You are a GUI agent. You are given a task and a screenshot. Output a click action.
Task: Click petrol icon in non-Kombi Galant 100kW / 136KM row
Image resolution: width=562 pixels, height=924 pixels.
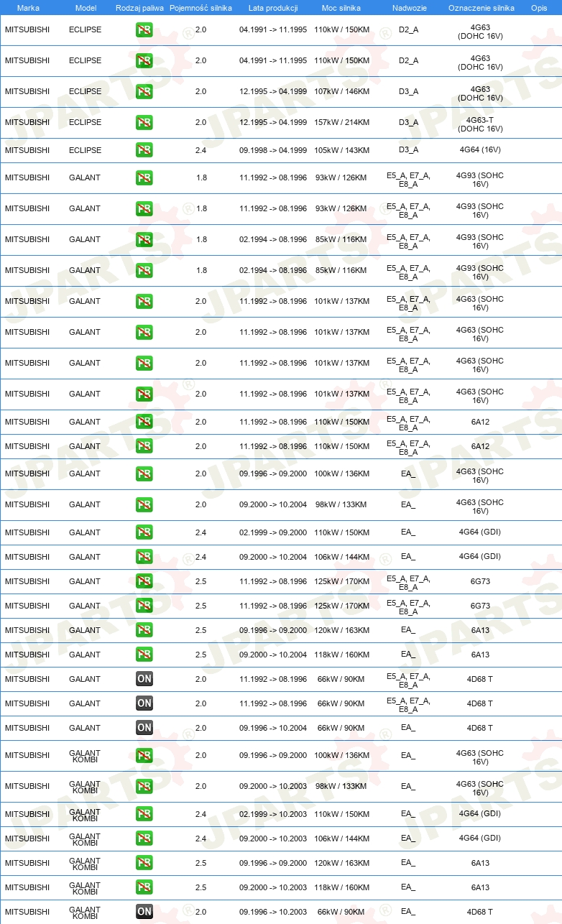click(x=144, y=473)
